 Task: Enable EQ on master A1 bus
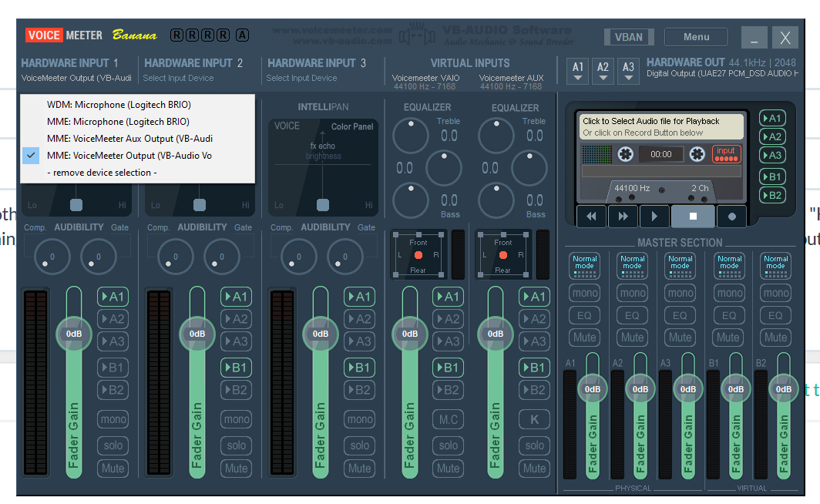click(x=585, y=315)
